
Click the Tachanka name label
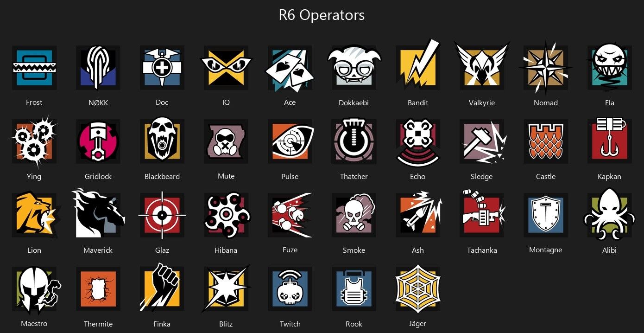pyautogui.click(x=482, y=250)
